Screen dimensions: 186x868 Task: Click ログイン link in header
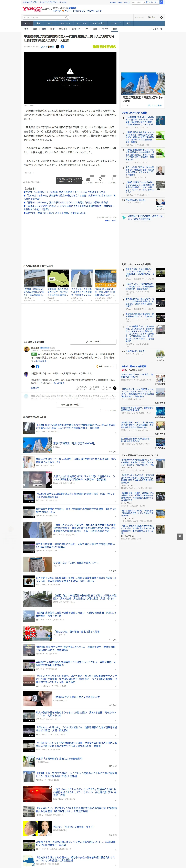click(x=57, y=11)
